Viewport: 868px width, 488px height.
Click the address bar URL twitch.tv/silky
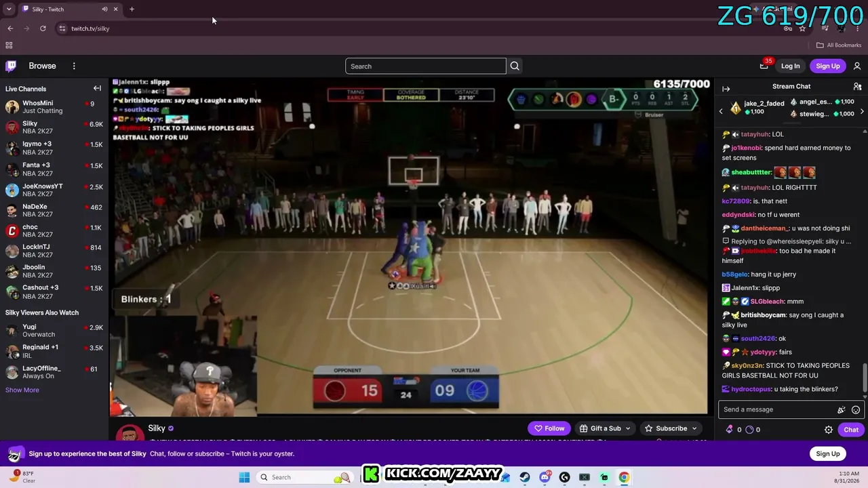tap(90, 28)
